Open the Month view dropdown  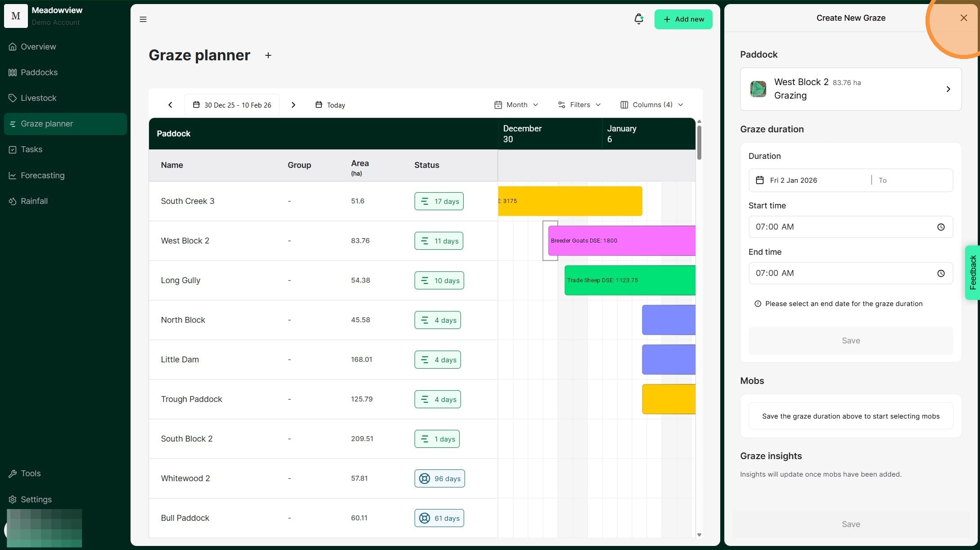point(516,105)
